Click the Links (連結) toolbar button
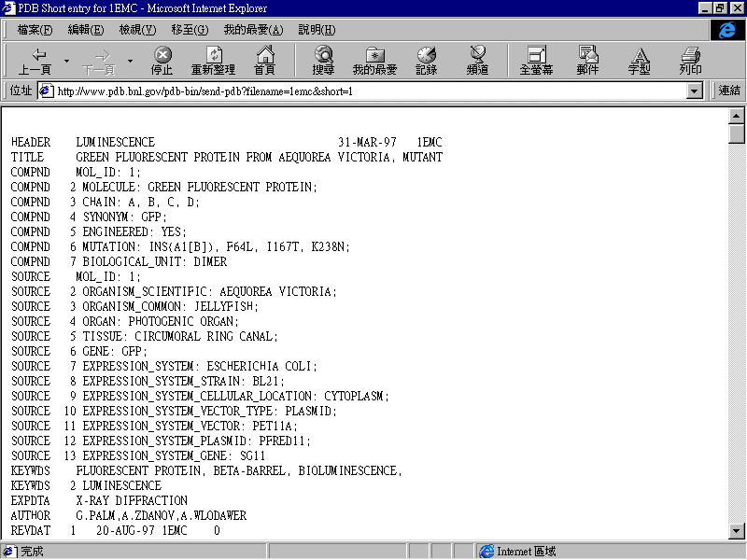The width and height of the screenshot is (747, 560). coord(729,91)
